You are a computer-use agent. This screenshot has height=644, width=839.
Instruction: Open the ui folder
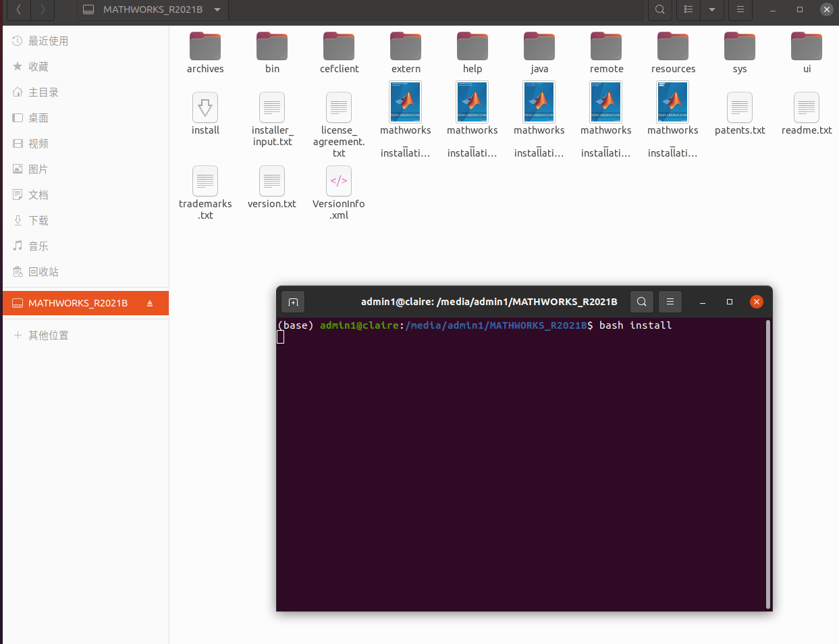click(807, 53)
